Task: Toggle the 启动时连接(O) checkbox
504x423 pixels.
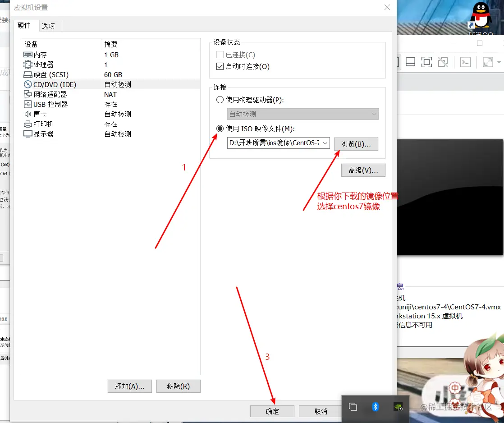Action: [x=220, y=66]
